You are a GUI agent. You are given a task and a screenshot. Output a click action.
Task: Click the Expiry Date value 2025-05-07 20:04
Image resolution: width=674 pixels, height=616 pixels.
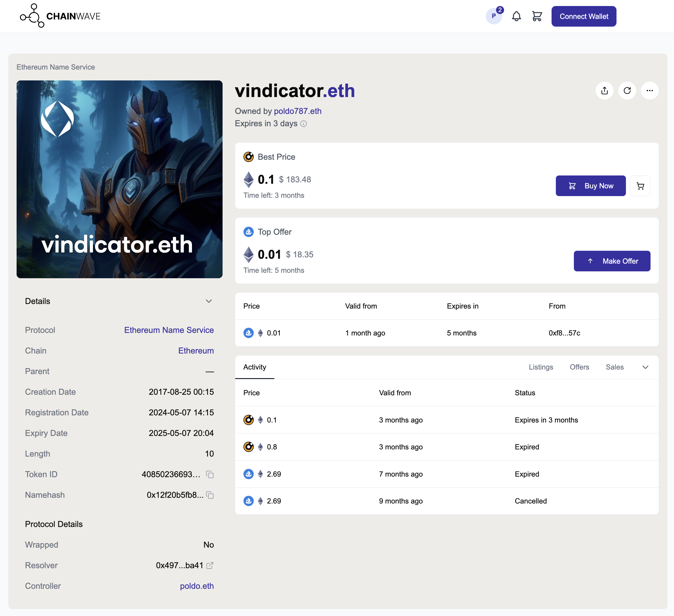click(181, 433)
